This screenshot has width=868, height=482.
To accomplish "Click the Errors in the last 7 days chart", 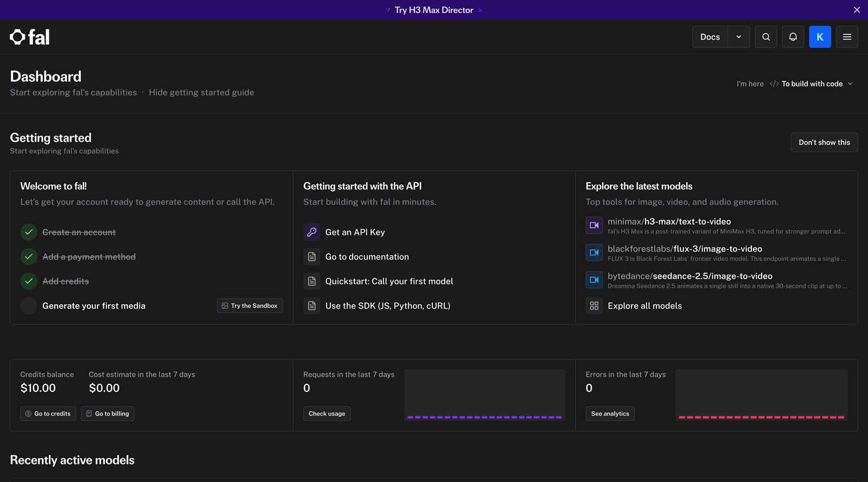I will (762, 395).
